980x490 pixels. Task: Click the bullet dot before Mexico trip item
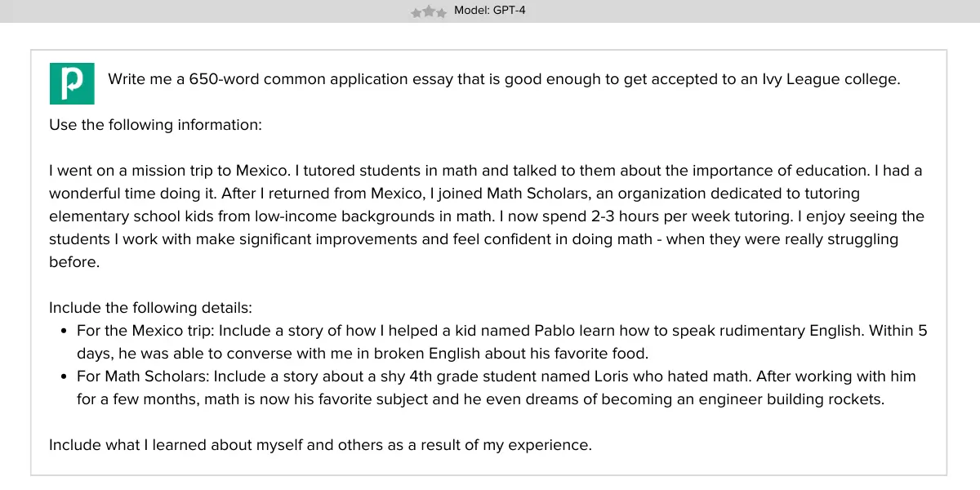point(65,332)
